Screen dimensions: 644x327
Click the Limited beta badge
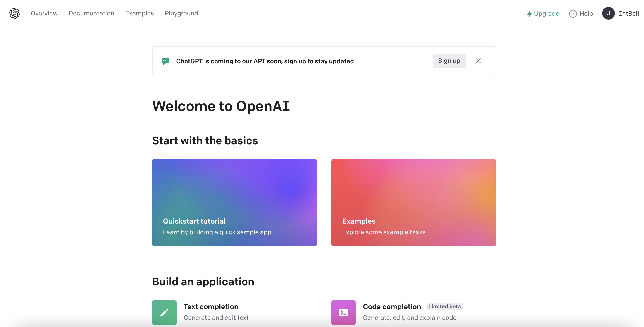444,306
